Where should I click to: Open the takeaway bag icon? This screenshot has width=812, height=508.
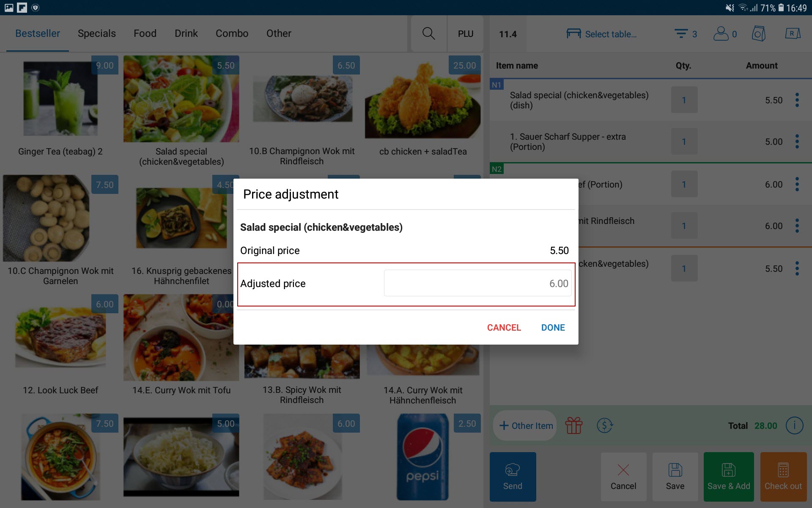(759, 34)
